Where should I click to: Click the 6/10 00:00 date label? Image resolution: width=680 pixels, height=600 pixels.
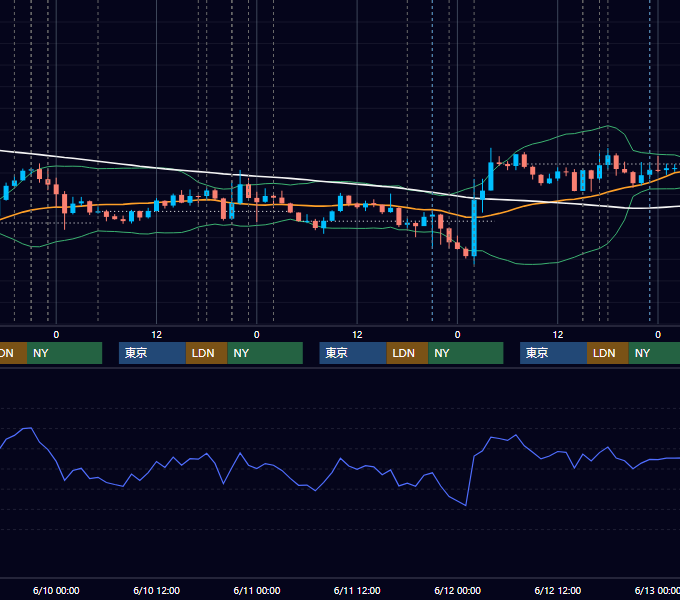click(x=56, y=590)
